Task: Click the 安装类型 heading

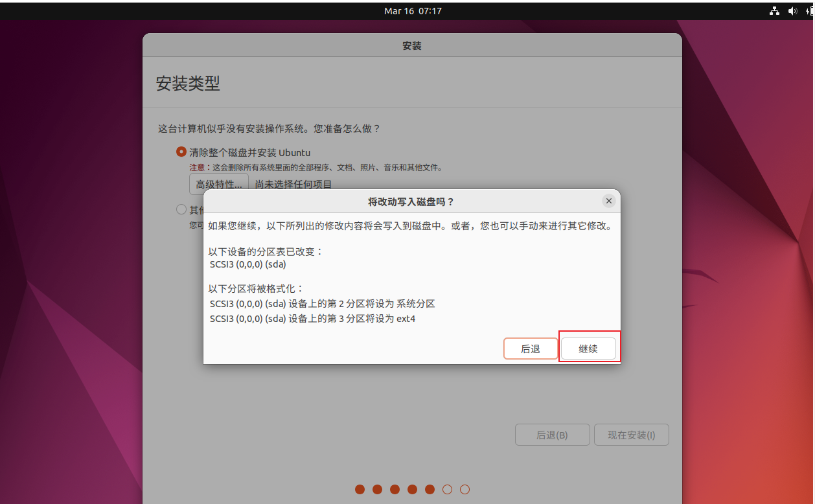Action: pos(188,84)
